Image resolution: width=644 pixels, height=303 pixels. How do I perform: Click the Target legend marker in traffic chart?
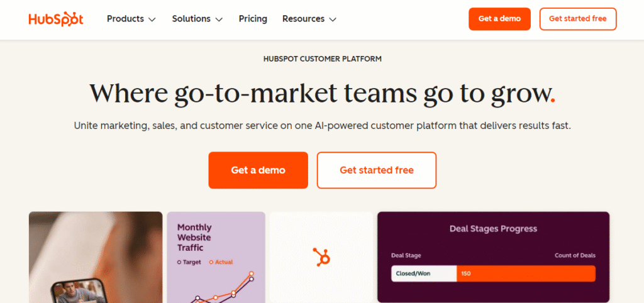click(180, 262)
